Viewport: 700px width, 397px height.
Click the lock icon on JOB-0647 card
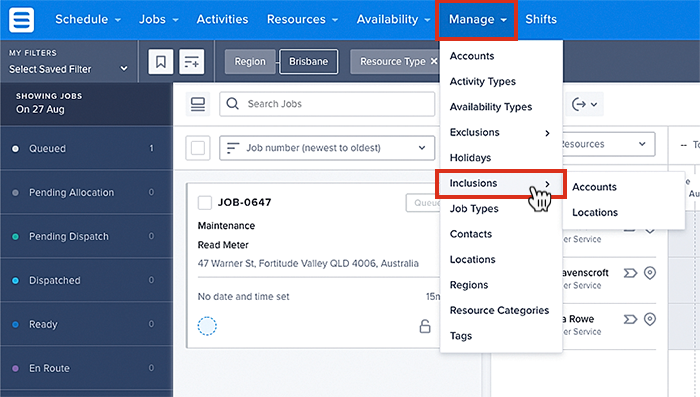click(x=425, y=326)
